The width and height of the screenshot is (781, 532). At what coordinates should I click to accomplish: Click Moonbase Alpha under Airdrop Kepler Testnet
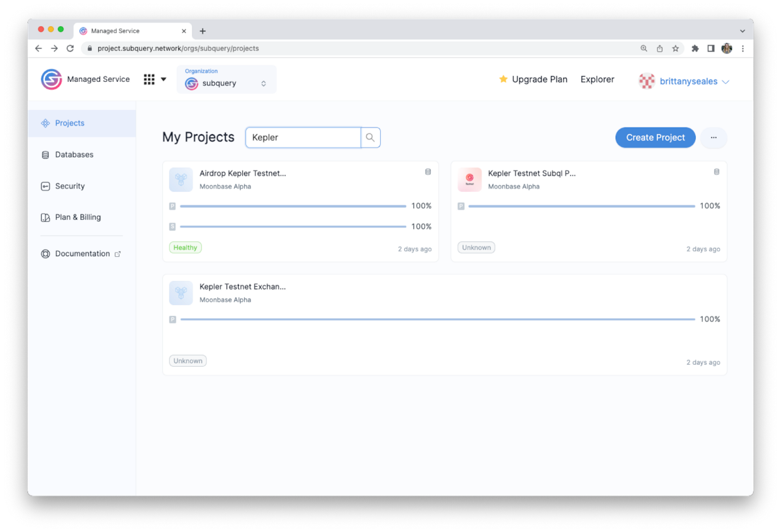pyautogui.click(x=225, y=187)
